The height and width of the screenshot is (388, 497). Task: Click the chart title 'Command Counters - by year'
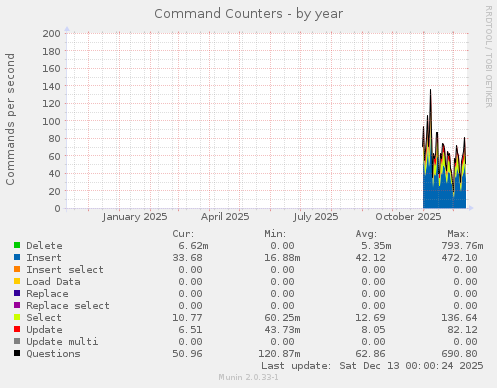pos(248,14)
